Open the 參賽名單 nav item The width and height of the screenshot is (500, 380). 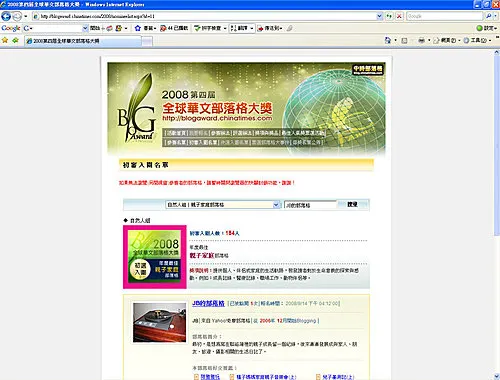176,142
